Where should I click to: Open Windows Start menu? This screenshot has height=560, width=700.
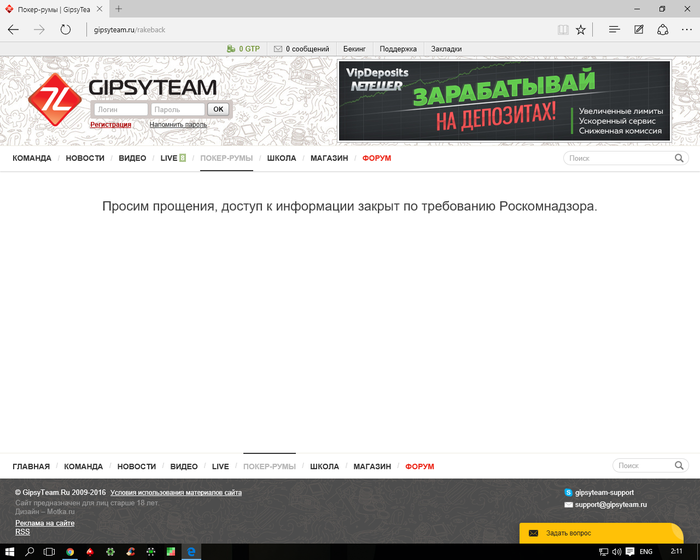click(x=9, y=552)
